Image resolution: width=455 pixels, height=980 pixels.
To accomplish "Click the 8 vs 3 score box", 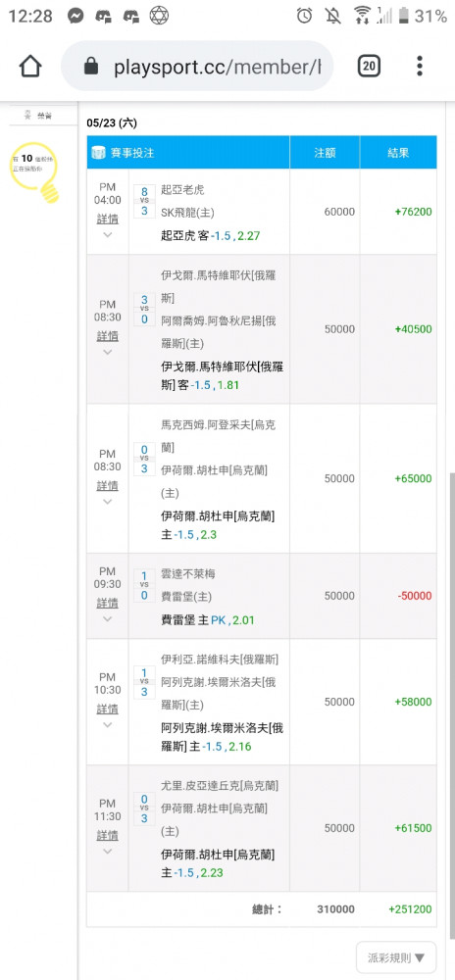I will (x=144, y=201).
